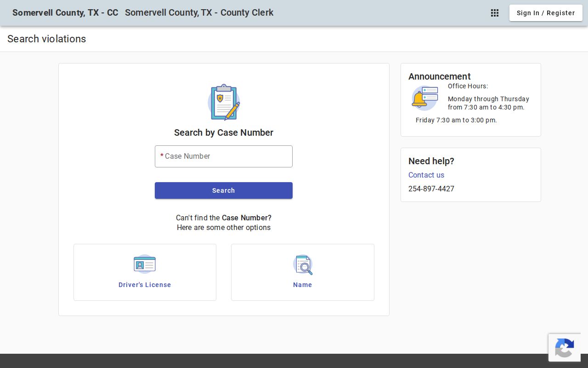Click the Driver's License ID card icon
588x368 pixels.
tap(145, 264)
